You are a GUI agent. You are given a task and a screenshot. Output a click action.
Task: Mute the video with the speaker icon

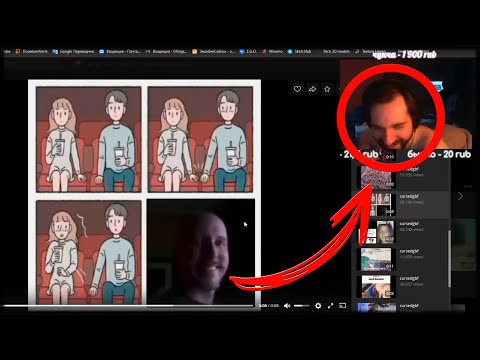[287, 306]
